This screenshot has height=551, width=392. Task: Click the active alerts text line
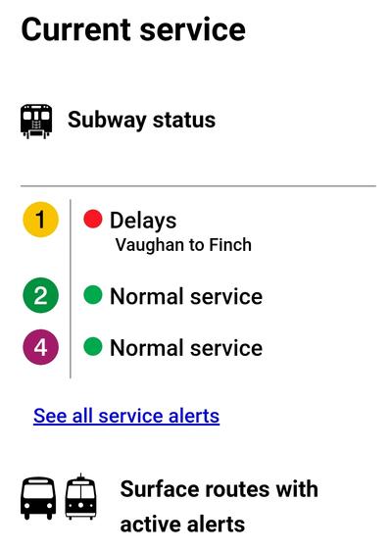pos(182,524)
